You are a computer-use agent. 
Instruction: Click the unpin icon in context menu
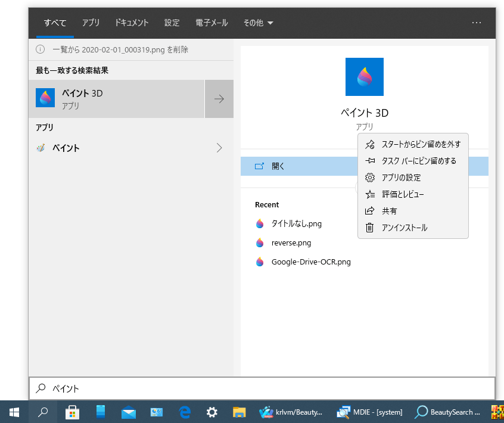coord(370,144)
